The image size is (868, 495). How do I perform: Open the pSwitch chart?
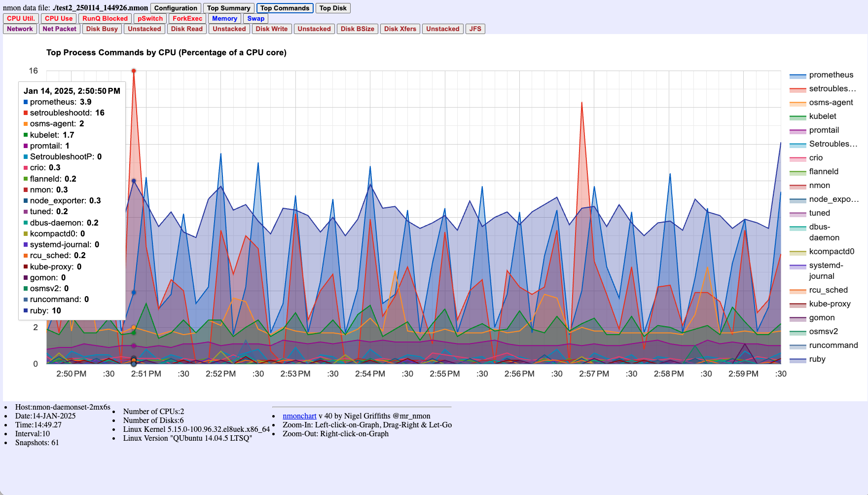(149, 18)
